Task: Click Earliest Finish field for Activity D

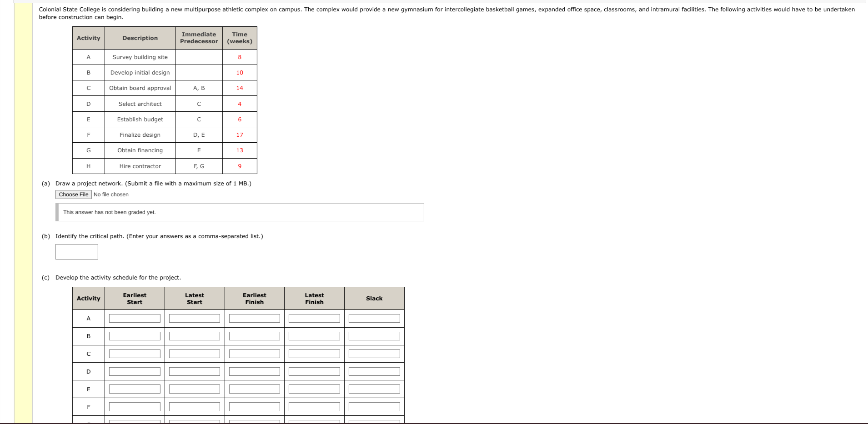Action: coord(254,371)
